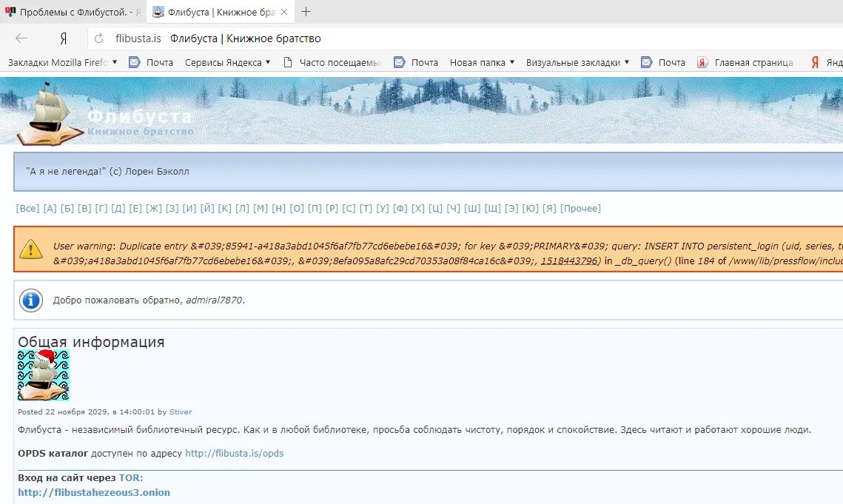This screenshot has width=843, height=504.
Task: Open the http://flibusta.is/opds link
Action: coord(235,453)
